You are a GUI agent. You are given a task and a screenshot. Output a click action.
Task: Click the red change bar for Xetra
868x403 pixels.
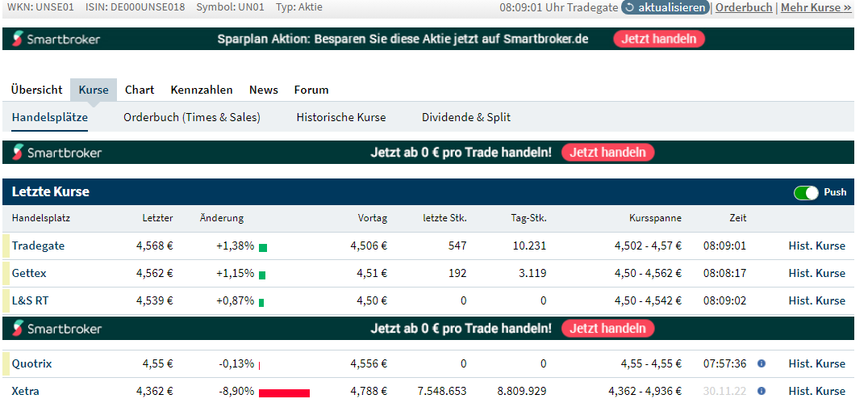284,393
